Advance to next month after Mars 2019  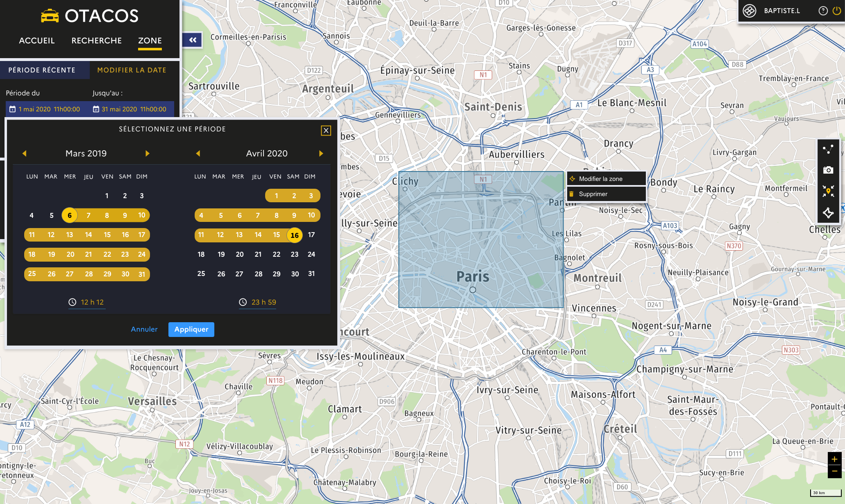coord(148,154)
